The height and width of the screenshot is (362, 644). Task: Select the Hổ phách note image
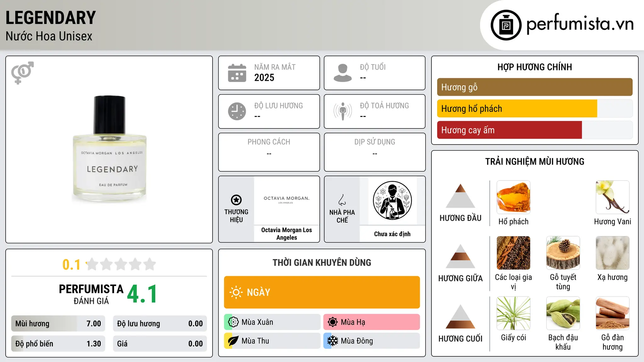click(x=514, y=197)
